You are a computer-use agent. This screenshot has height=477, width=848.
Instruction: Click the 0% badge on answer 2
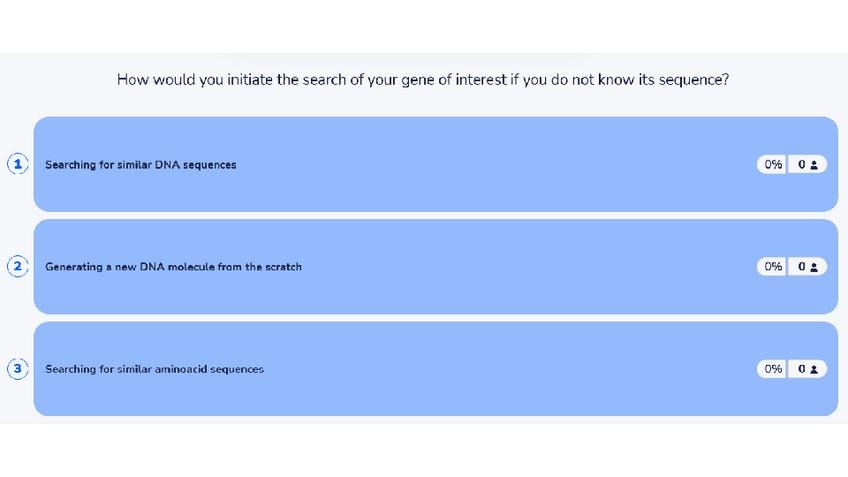(x=773, y=267)
